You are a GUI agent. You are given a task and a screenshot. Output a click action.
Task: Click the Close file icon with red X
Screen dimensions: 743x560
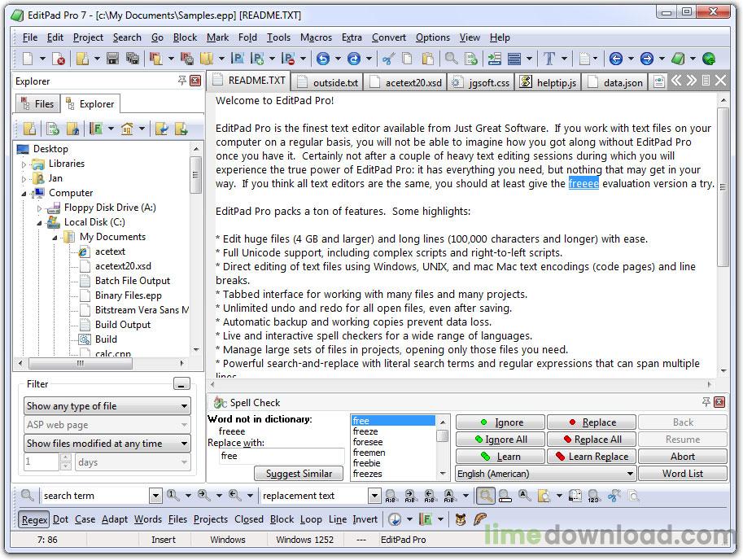pyautogui.click(x=59, y=59)
